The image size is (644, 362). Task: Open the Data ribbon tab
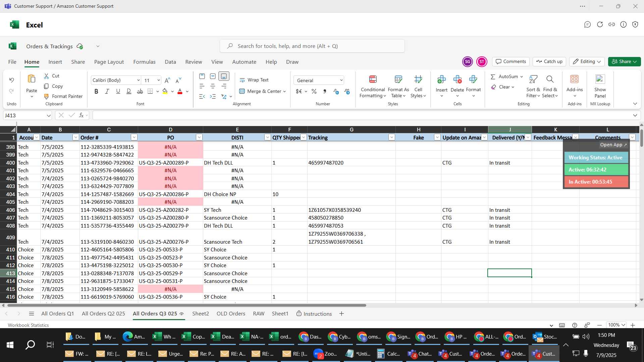click(170, 62)
